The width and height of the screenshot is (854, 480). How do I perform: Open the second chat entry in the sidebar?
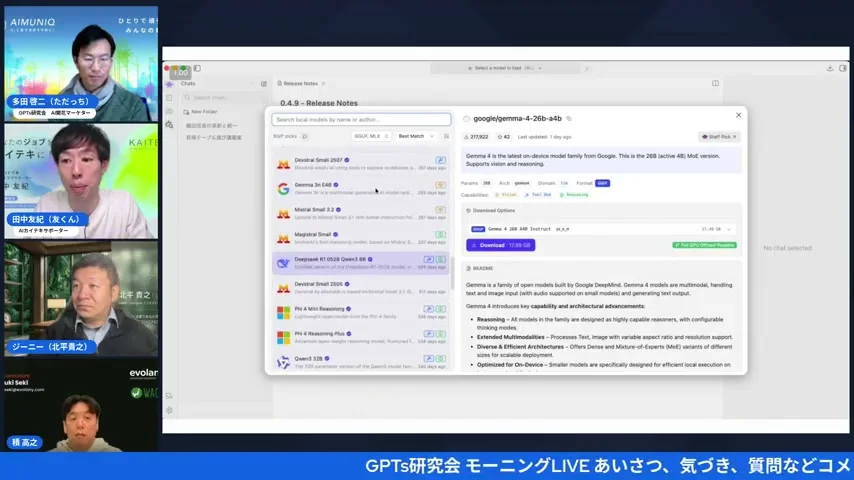pyautogui.click(x=214, y=137)
